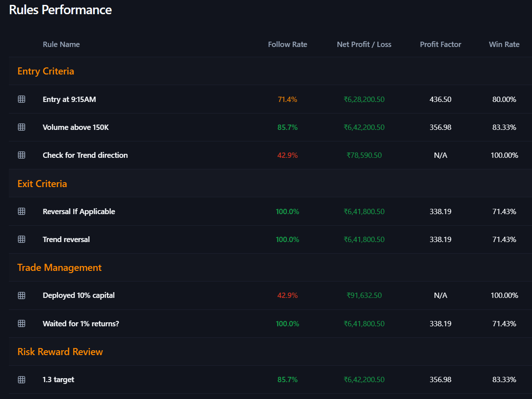Collapse the Trade Management section
This screenshot has width=532, height=399.
click(59, 267)
